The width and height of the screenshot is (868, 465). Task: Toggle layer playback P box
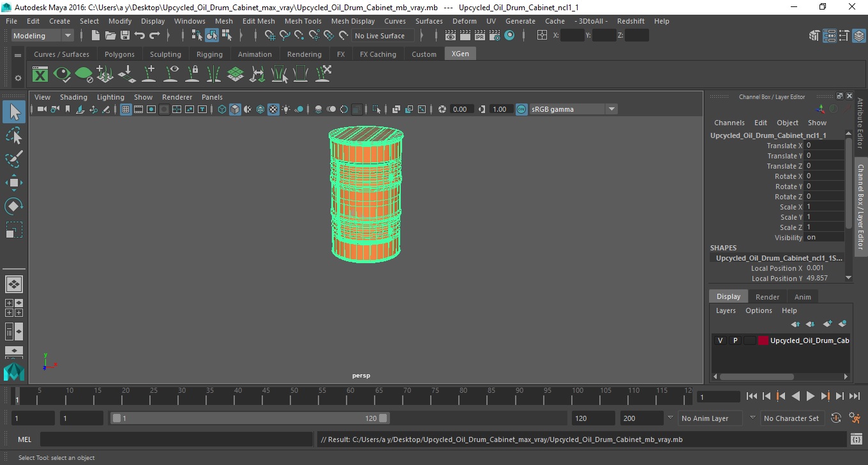pos(735,340)
